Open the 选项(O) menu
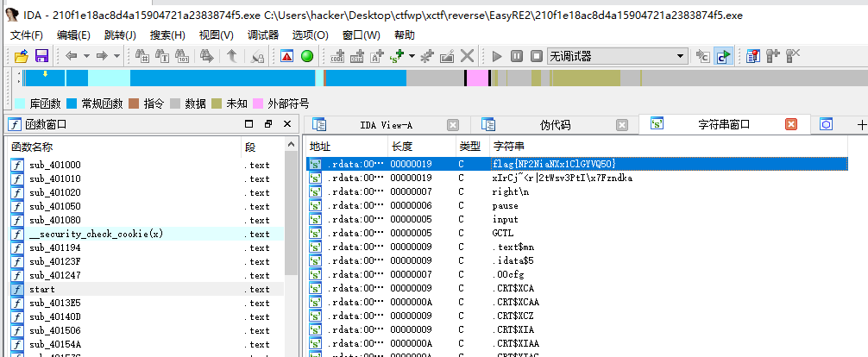Image resolution: width=868 pixels, height=357 pixels. pos(311,35)
